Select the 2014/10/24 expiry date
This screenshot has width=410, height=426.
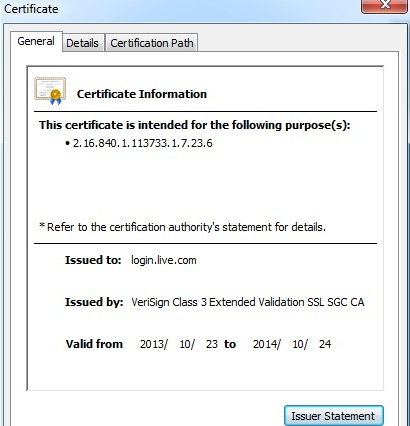tap(292, 344)
